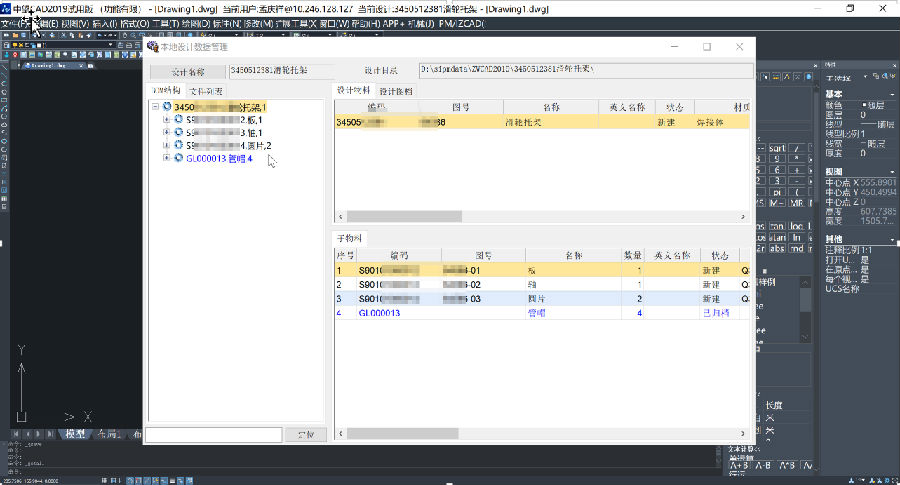Image resolution: width=900 pixels, height=485 pixels.
Task: Click the root assembly gear icon in tree
Action: pyautogui.click(x=166, y=107)
